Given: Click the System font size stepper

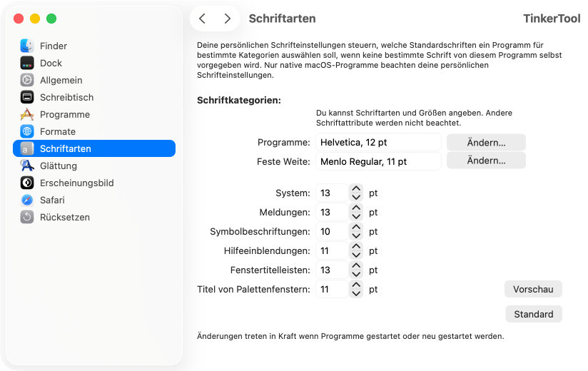Looking at the screenshot, I should tap(357, 193).
